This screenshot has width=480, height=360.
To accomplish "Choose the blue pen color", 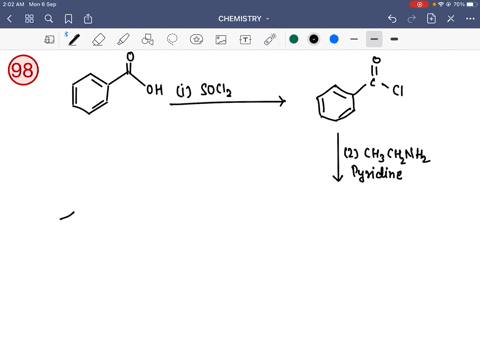I will pyautogui.click(x=334, y=39).
